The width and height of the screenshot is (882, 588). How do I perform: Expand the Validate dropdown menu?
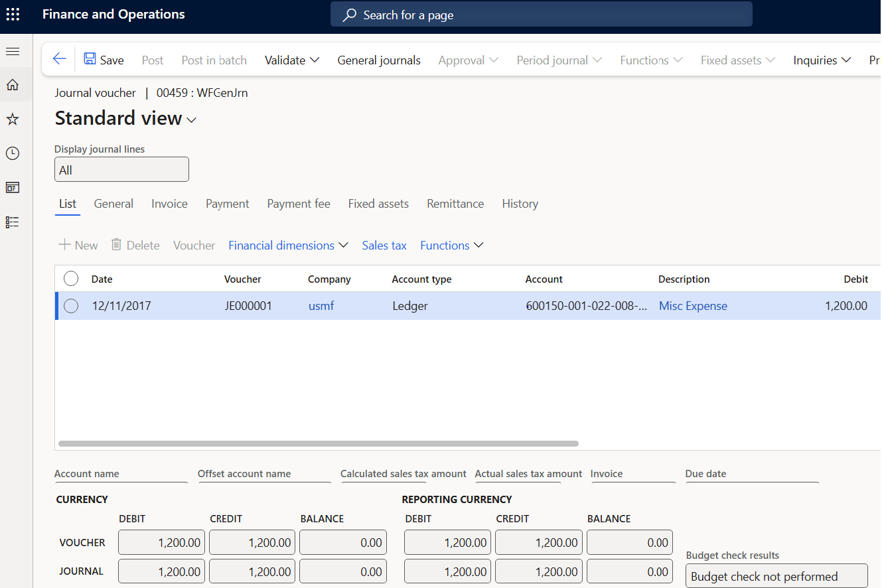[292, 60]
